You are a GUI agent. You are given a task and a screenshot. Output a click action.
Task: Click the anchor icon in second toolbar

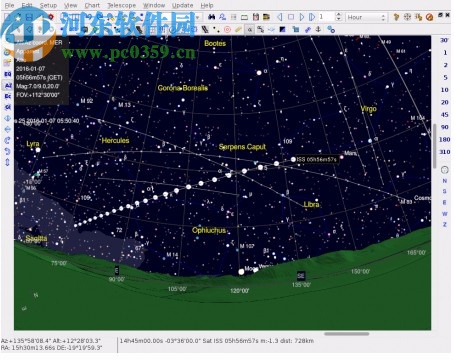click(x=318, y=30)
